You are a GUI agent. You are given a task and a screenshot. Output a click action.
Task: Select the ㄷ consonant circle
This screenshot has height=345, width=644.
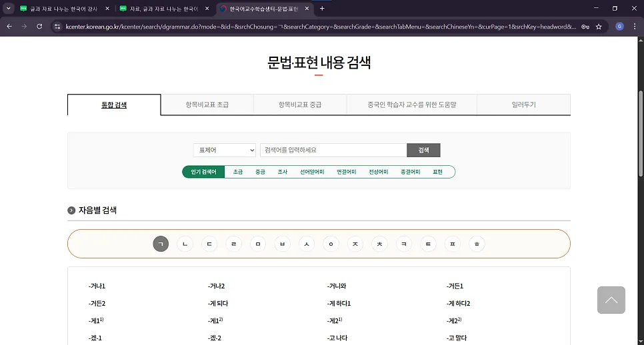click(x=209, y=244)
